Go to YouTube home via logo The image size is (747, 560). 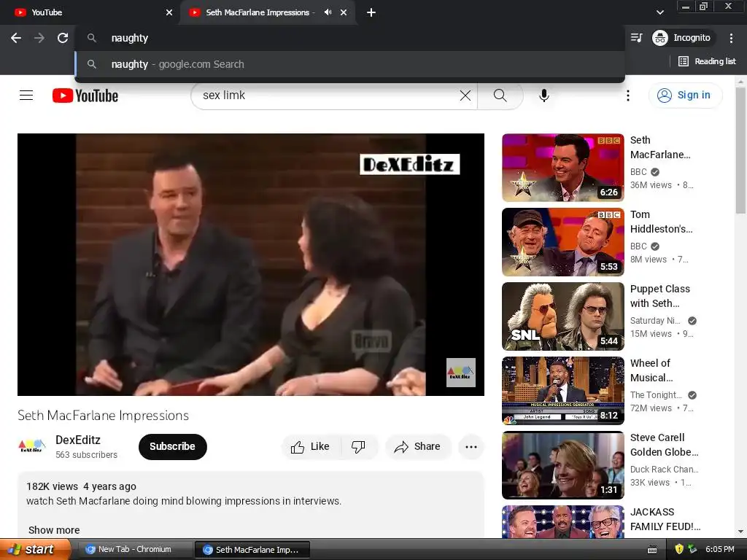(85, 96)
